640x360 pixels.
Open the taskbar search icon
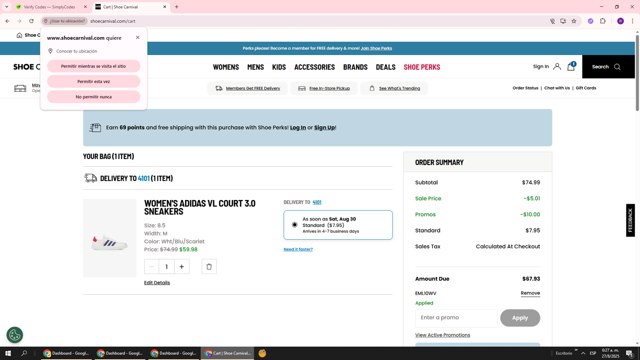pos(24,353)
